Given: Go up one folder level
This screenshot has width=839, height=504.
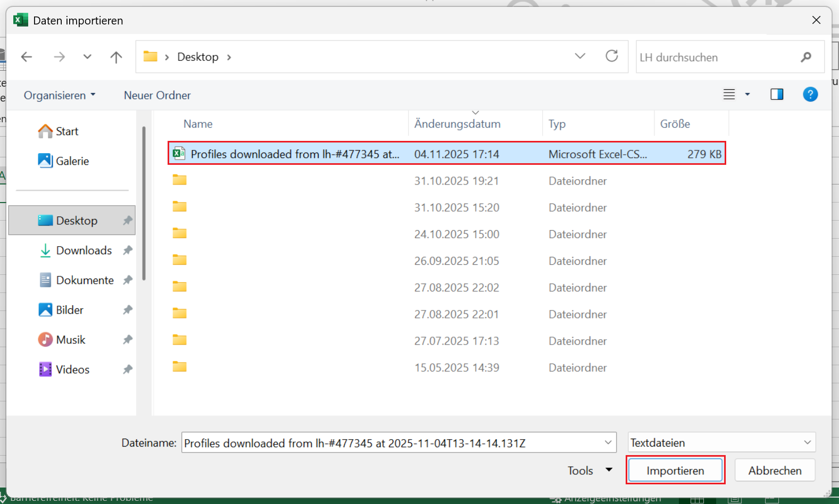Looking at the screenshot, I should 116,57.
